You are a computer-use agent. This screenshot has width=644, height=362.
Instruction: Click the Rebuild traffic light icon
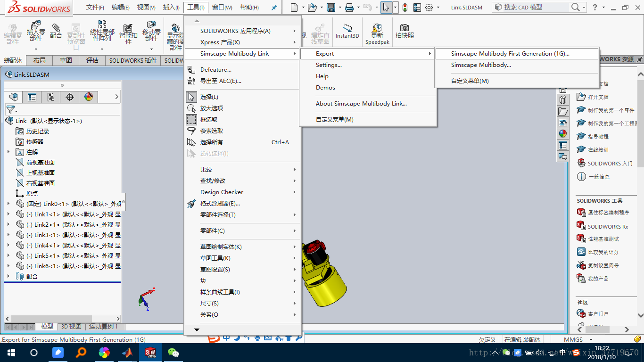point(405,8)
